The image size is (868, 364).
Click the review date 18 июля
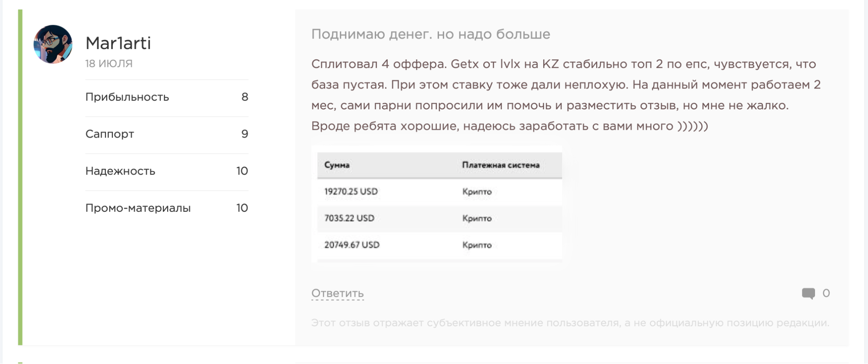click(x=109, y=64)
